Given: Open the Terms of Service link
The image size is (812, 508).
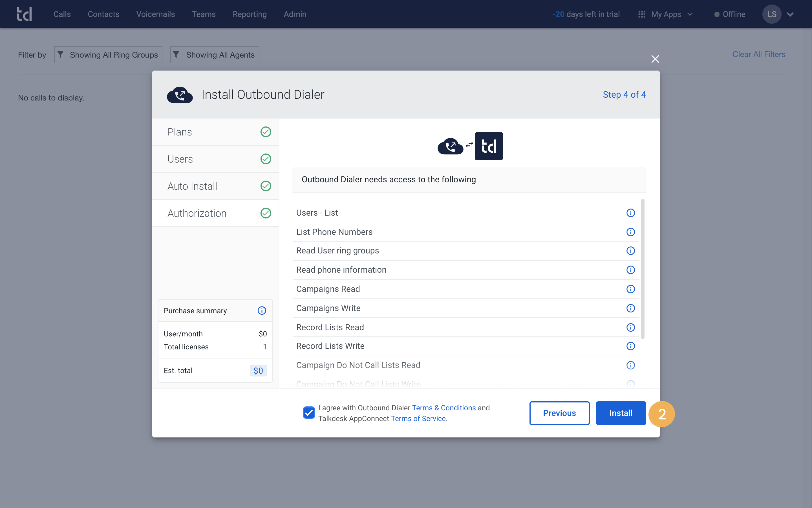Looking at the screenshot, I should pos(418,419).
